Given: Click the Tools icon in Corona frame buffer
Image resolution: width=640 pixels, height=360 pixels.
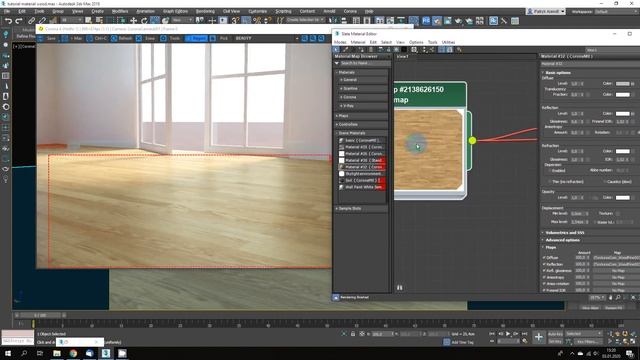Looking at the screenshot, I should pyautogui.click(x=164, y=38).
